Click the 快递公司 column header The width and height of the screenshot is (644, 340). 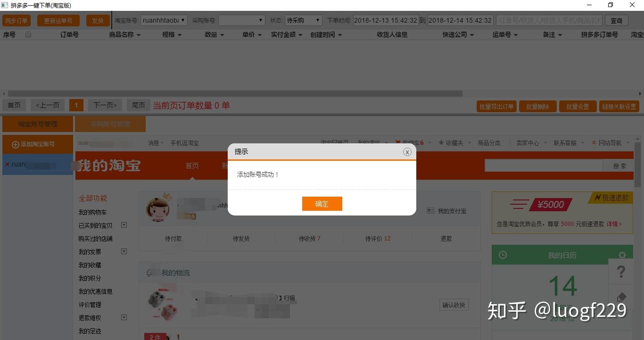[x=454, y=34]
